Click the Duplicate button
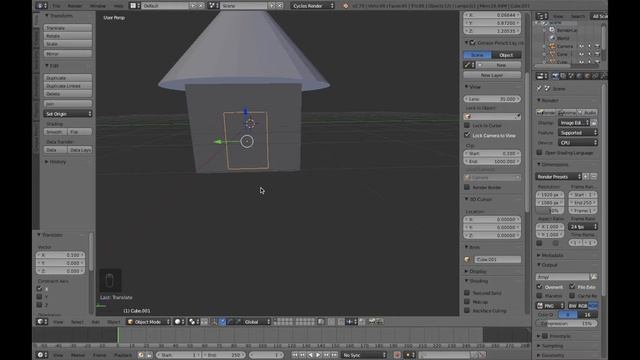 (x=68, y=78)
